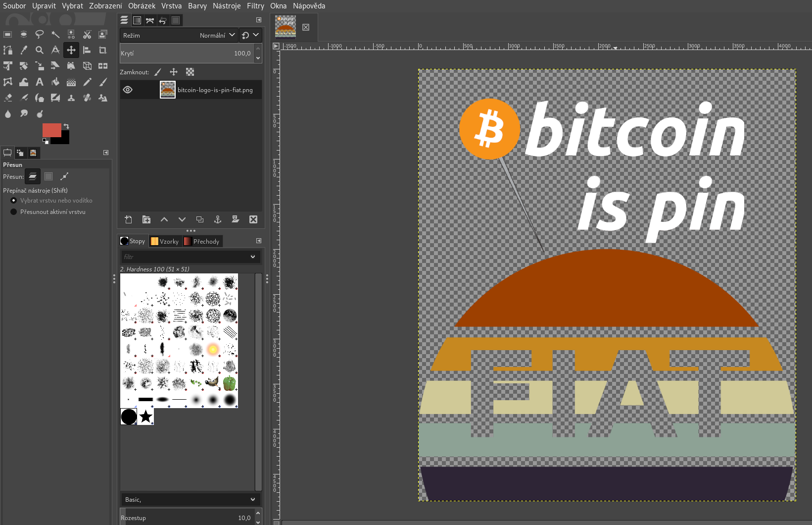The height and width of the screenshot is (525, 812).
Task: Open the Layers dock configuration menu
Action: (259, 20)
